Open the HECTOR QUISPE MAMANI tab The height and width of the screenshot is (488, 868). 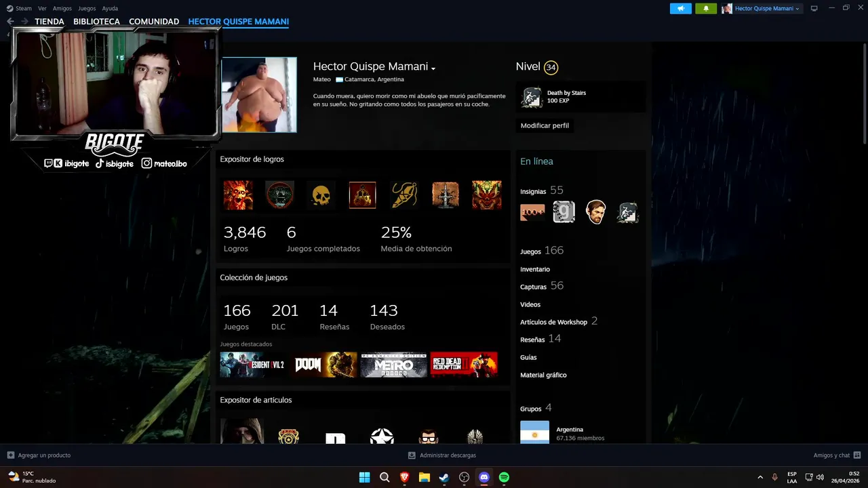(x=239, y=22)
